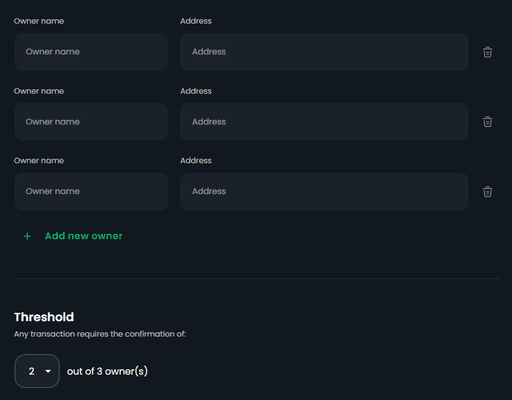This screenshot has width=512, height=400.
Task: Click the trash icon for the third owner
Action: [487, 192]
